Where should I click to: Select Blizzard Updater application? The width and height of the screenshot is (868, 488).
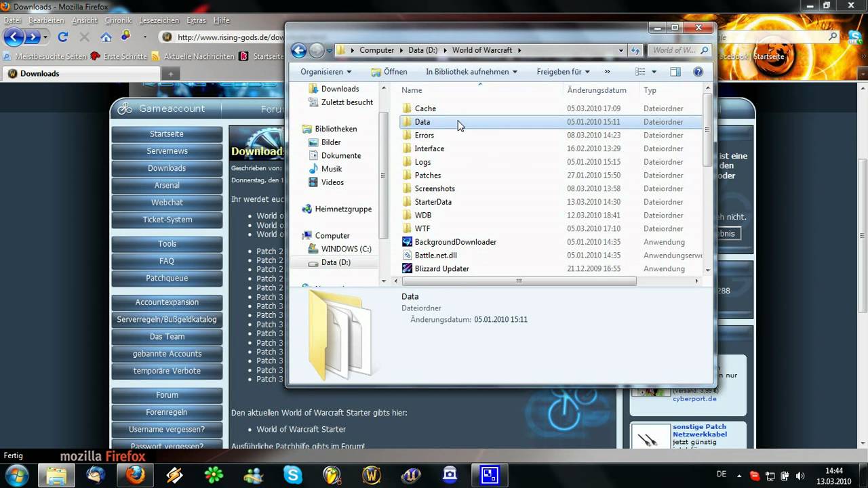pos(441,268)
